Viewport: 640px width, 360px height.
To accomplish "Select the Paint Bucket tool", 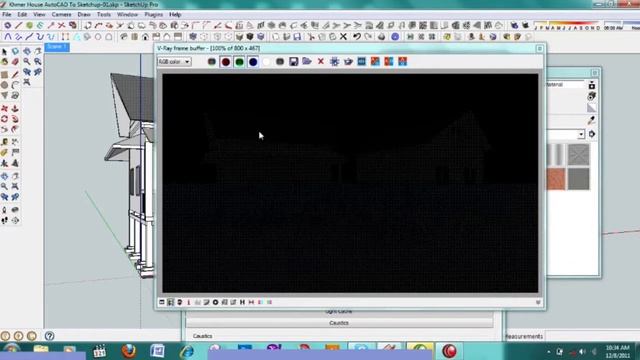I will (x=4, y=62).
